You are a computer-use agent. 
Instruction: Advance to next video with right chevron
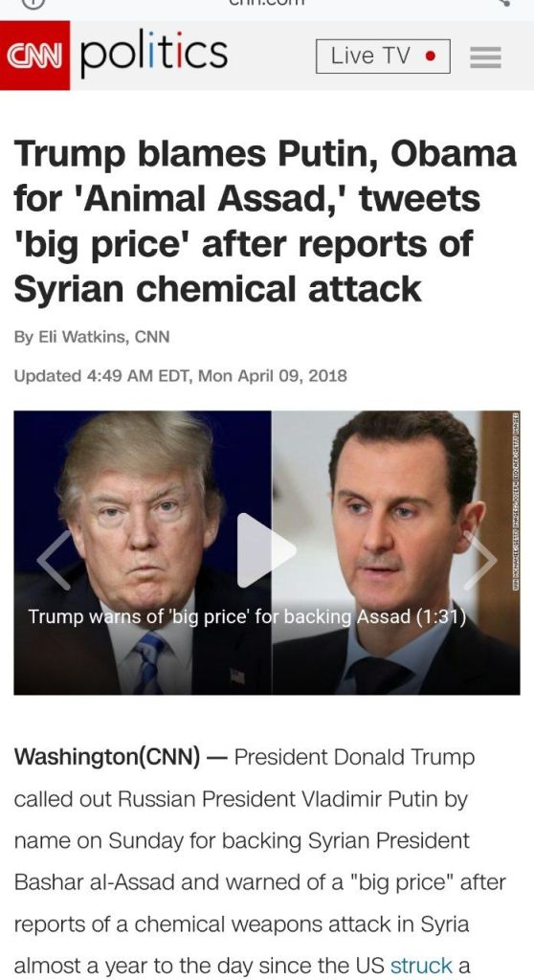coord(480,560)
